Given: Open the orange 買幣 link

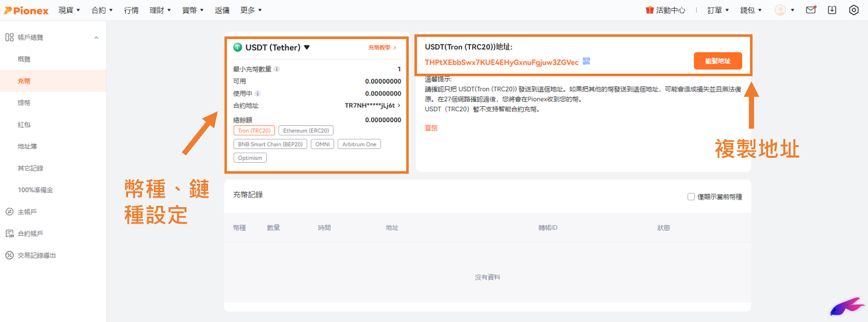Looking at the screenshot, I should 431,128.
